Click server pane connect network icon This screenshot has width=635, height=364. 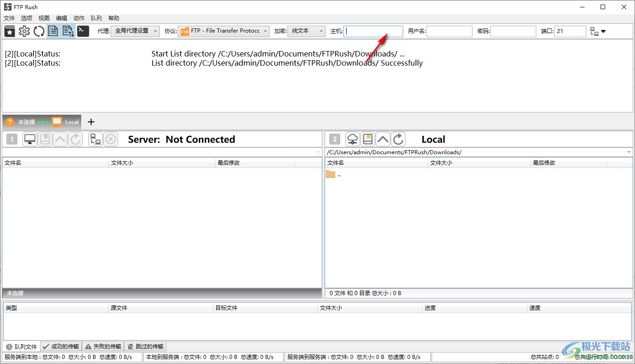coord(96,139)
